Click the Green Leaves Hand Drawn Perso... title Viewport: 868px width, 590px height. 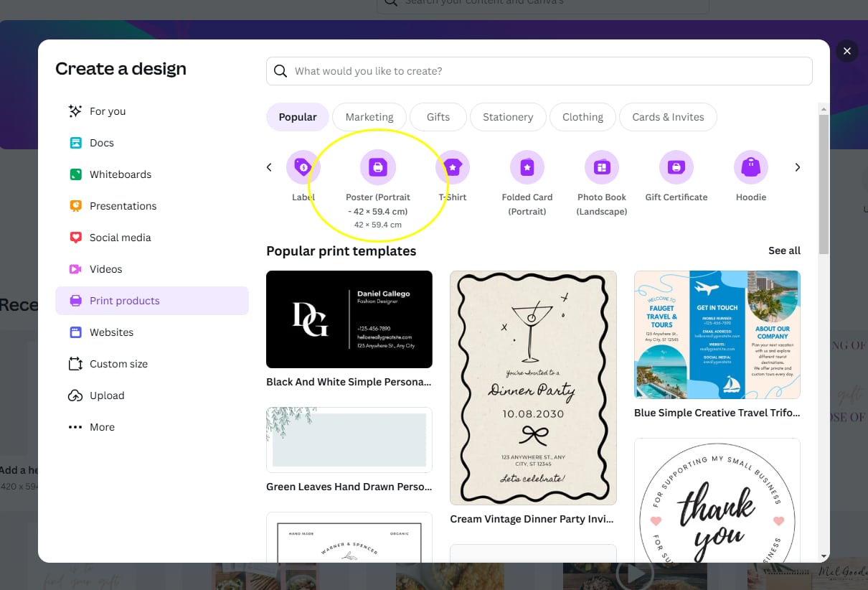pos(349,487)
